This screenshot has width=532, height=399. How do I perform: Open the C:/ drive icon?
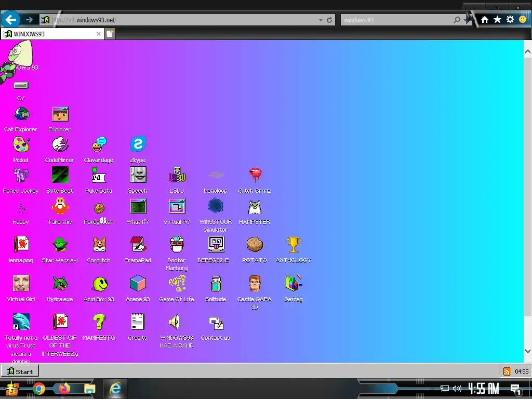(x=21, y=86)
